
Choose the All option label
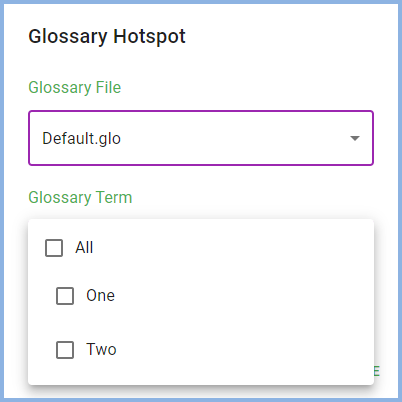click(84, 248)
